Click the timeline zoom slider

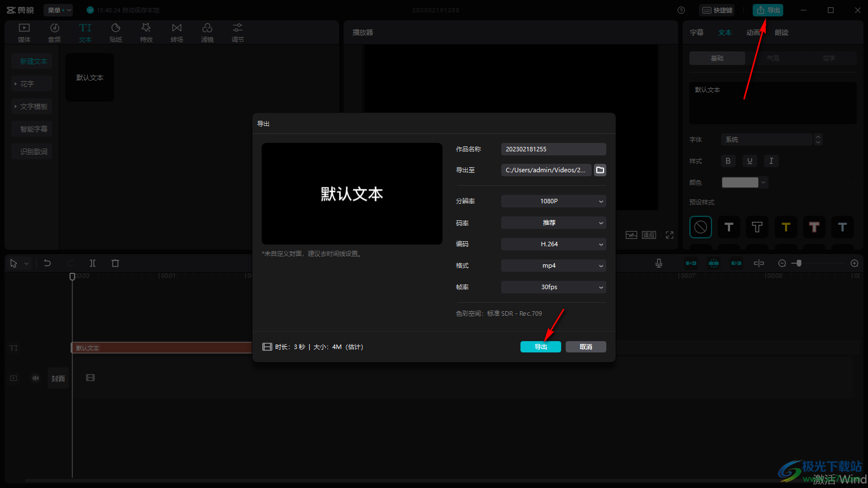[818, 263]
